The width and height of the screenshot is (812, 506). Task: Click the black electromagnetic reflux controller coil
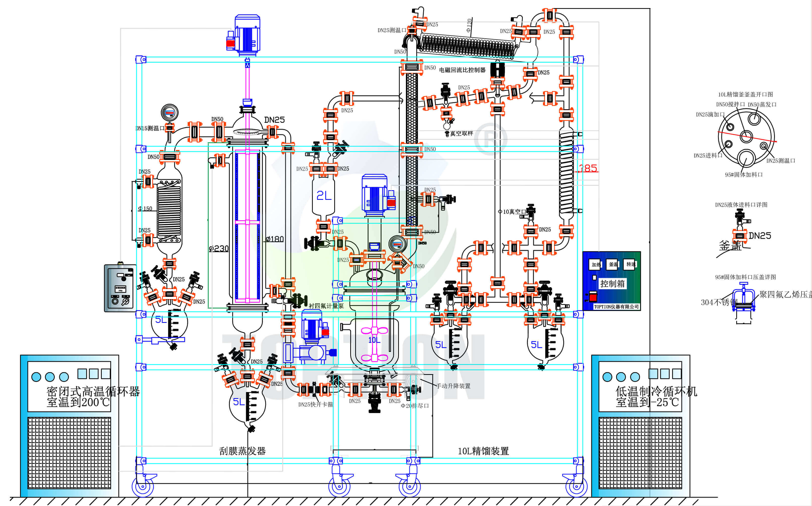click(497, 70)
